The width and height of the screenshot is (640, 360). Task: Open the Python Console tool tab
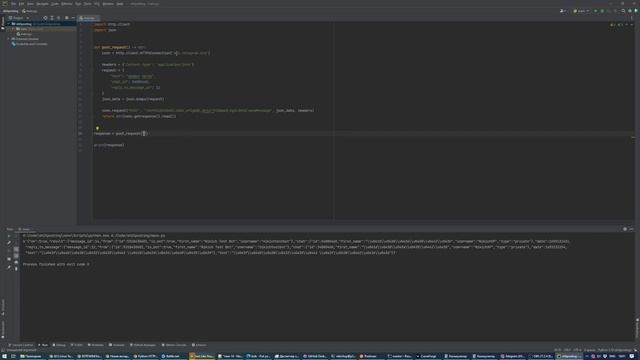point(174,345)
